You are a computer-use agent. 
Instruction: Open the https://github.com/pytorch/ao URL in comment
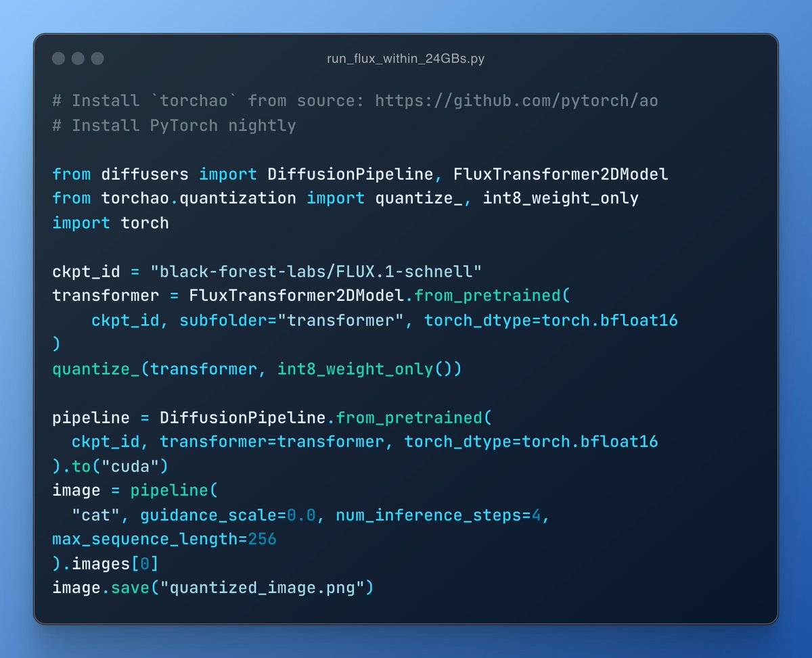[x=517, y=101]
